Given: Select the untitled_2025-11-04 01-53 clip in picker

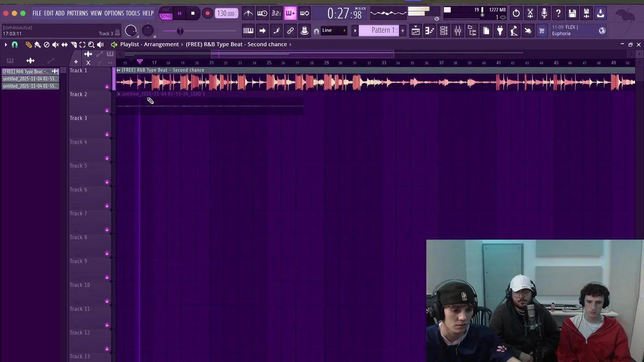Looking at the screenshot, I should (30, 79).
